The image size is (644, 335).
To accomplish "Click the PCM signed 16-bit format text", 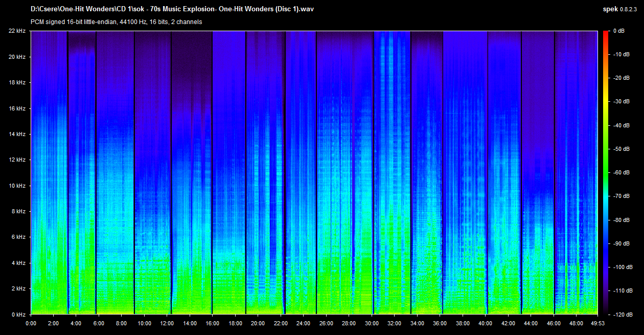I will 117,22.
